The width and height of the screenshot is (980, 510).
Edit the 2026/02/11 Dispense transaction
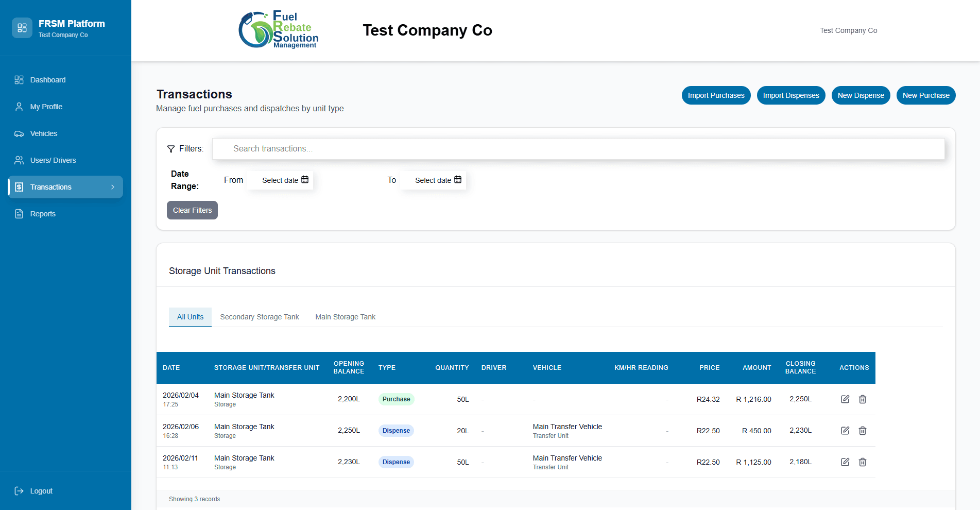click(x=845, y=462)
